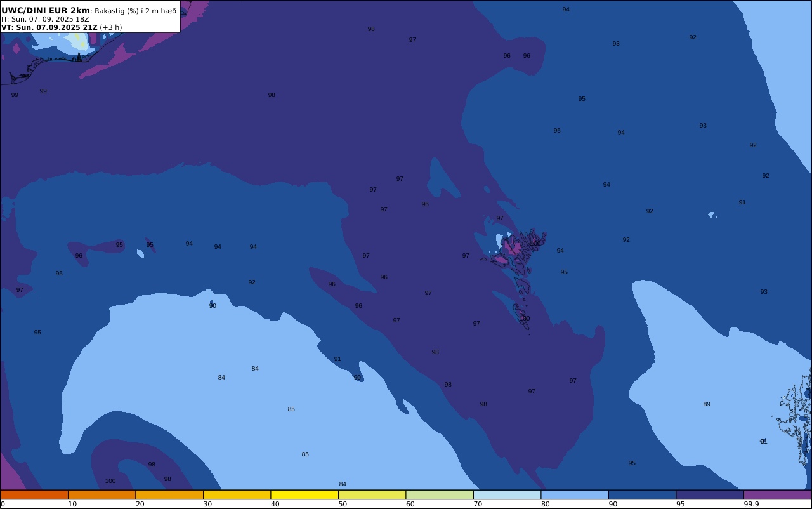Pick the purple above-99.9 legend swatch

coord(777,494)
